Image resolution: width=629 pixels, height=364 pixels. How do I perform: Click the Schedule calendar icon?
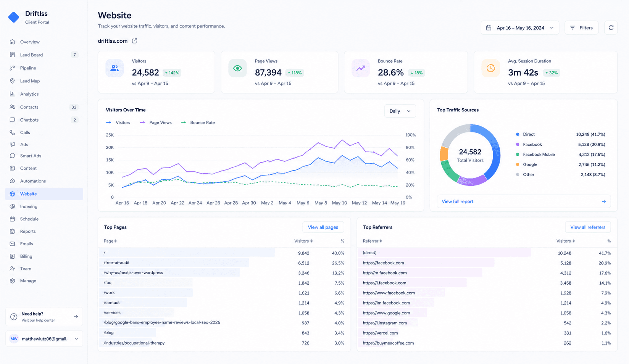click(12, 219)
